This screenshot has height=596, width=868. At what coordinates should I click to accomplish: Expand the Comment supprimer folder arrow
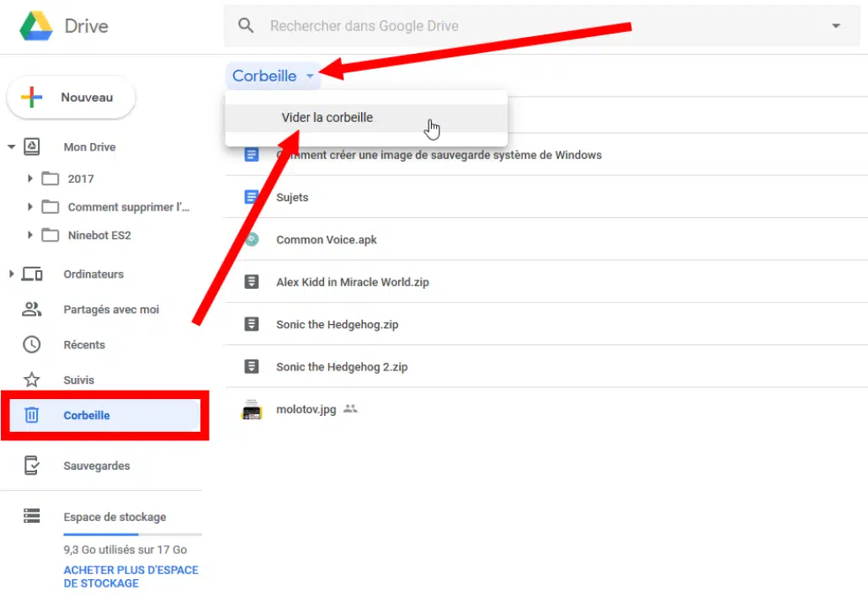click(30, 206)
